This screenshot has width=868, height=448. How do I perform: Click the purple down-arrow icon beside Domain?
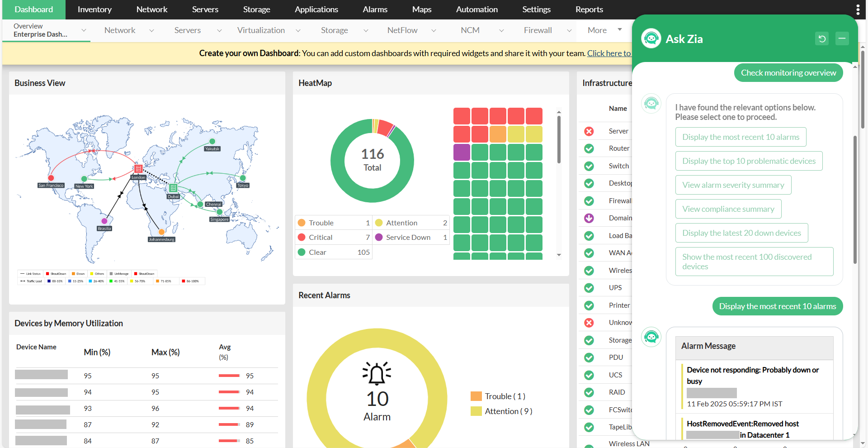[589, 218]
